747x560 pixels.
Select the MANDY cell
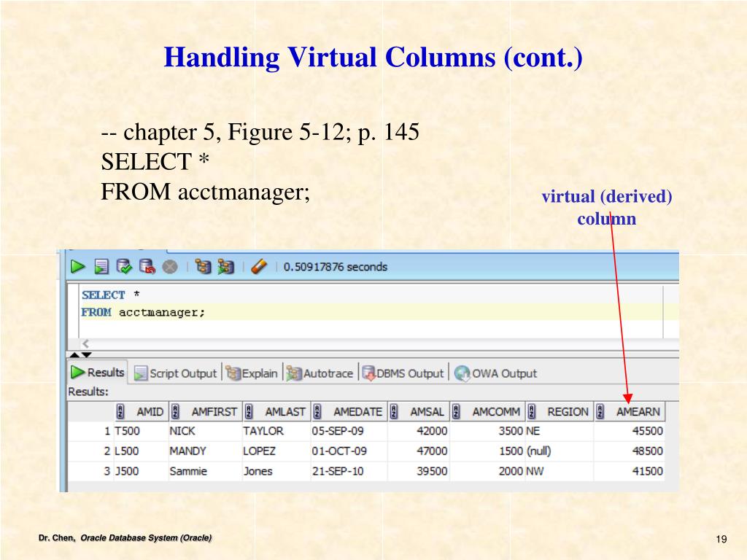[205, 451]
